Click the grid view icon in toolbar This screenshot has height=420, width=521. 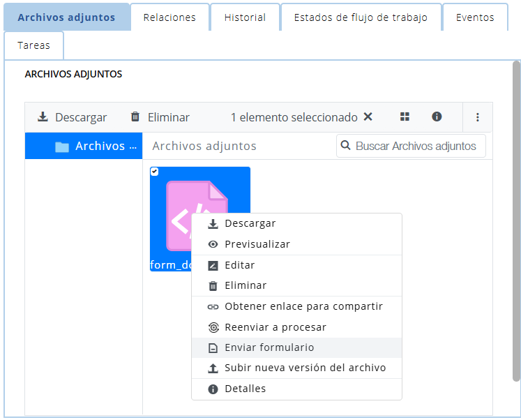[405, 117]
